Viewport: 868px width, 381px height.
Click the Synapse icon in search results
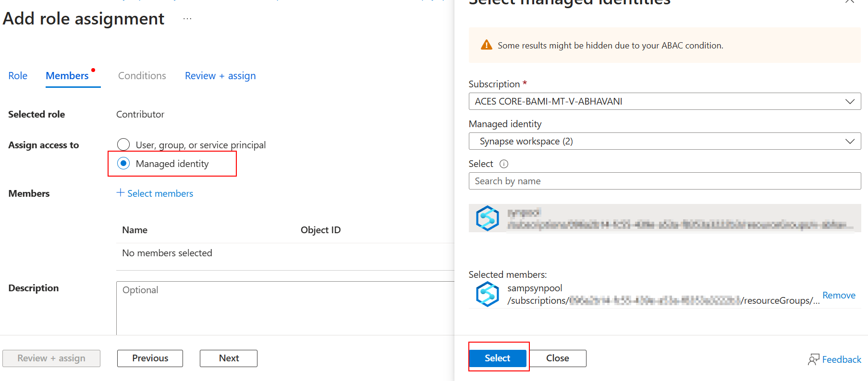[x=488, y=218]
